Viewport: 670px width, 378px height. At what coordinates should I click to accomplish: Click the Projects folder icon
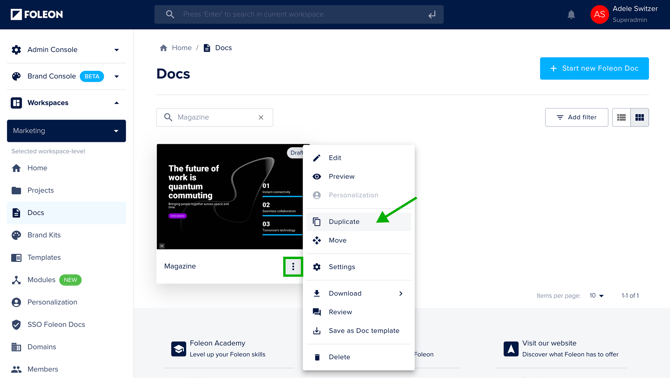click(x=16, y=190)
